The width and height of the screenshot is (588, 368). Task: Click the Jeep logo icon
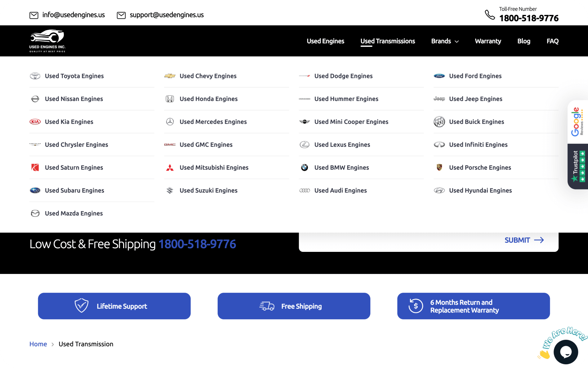click(x=439, y=99)
